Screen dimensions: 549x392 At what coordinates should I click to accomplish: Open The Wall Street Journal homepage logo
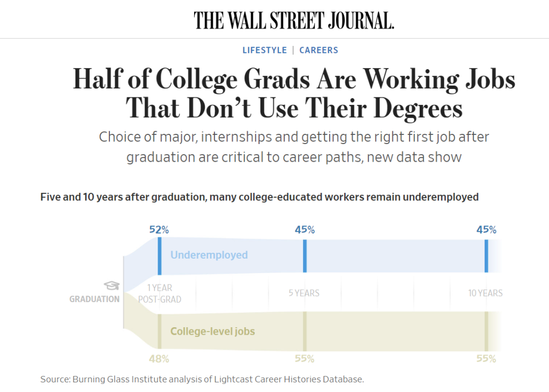pos(294,20)
